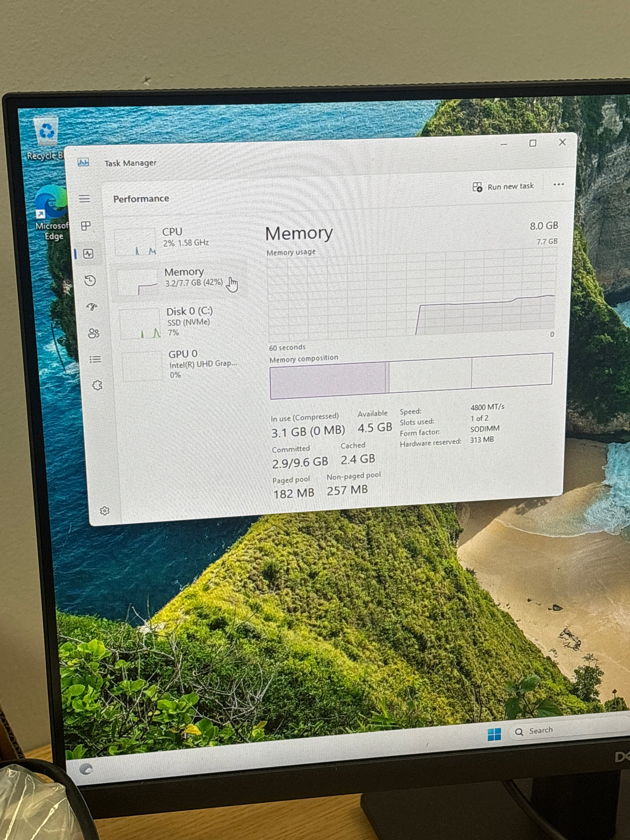Click the Slots used value 1 of 2
The height and width of the screenshot is (840, 630).
(479, 418)
